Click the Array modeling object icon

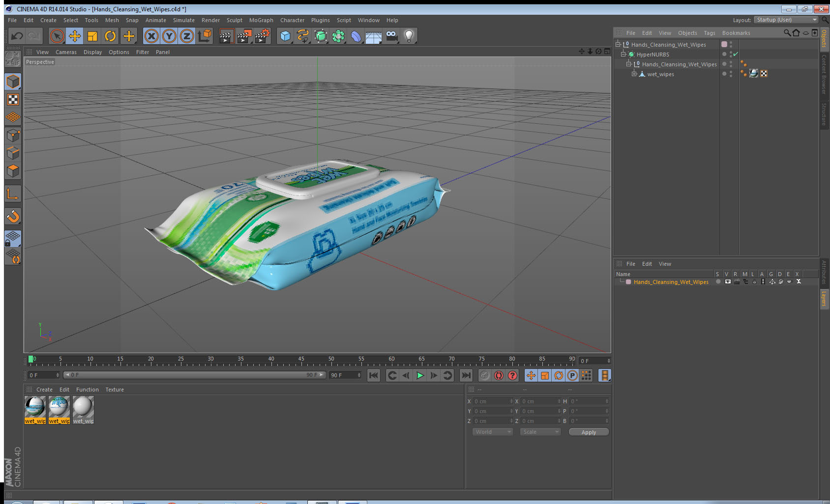pyautogui.click(x=338, y=36)
